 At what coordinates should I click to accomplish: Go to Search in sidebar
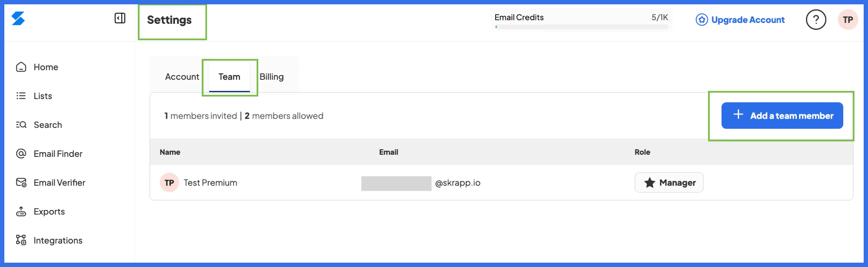[x=39, y=125]
